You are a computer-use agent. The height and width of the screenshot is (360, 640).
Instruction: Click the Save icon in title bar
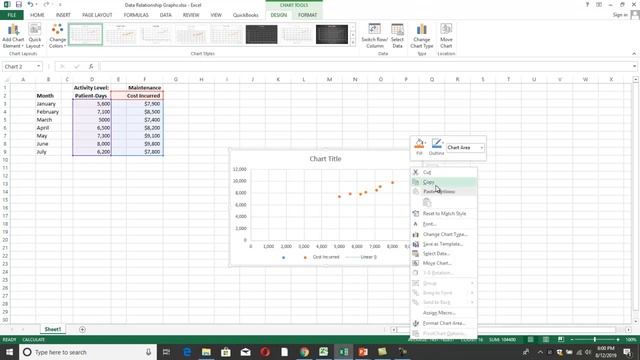[x=18, y=4]
